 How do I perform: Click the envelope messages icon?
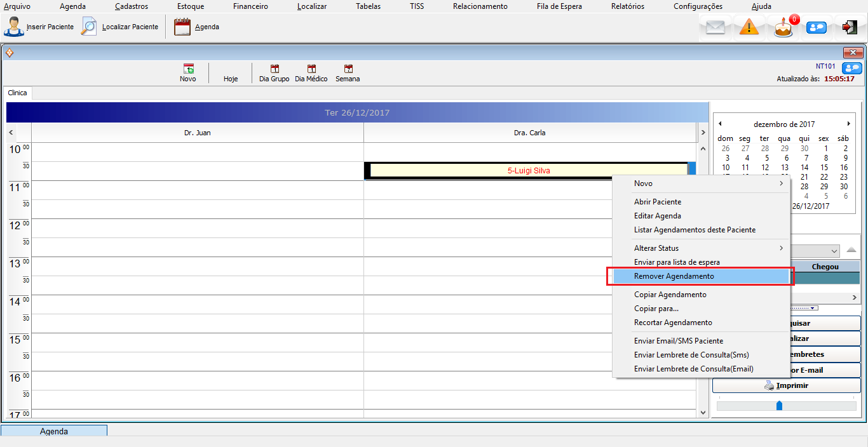(x=715, y=27)
